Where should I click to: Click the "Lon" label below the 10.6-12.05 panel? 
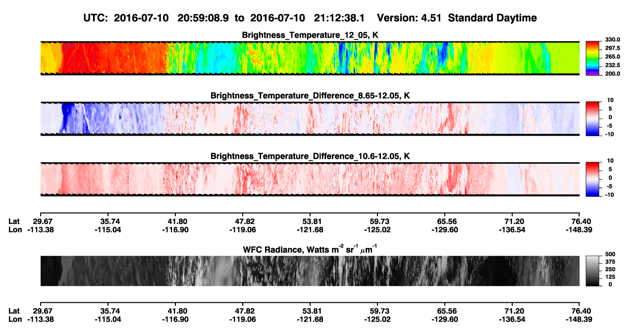15,230
